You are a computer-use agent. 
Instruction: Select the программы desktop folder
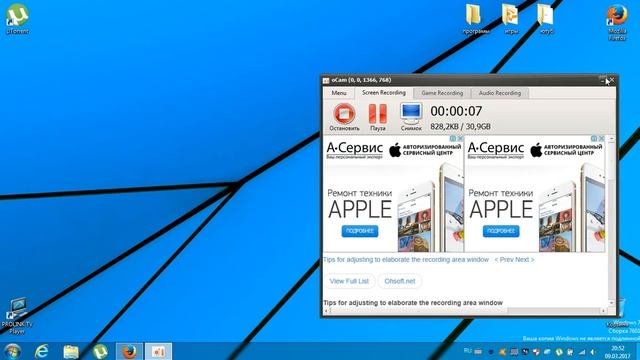point(475,19)
